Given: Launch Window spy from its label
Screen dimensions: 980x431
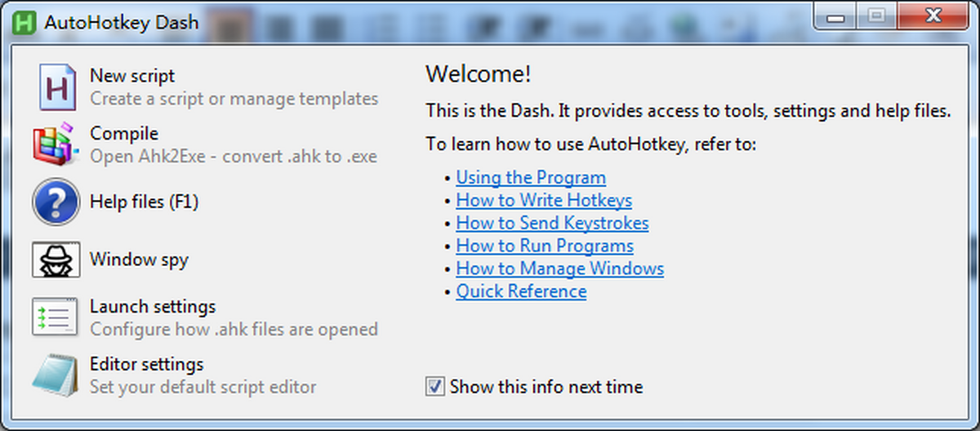Looking at the screenshot, I should pos(139,260).
